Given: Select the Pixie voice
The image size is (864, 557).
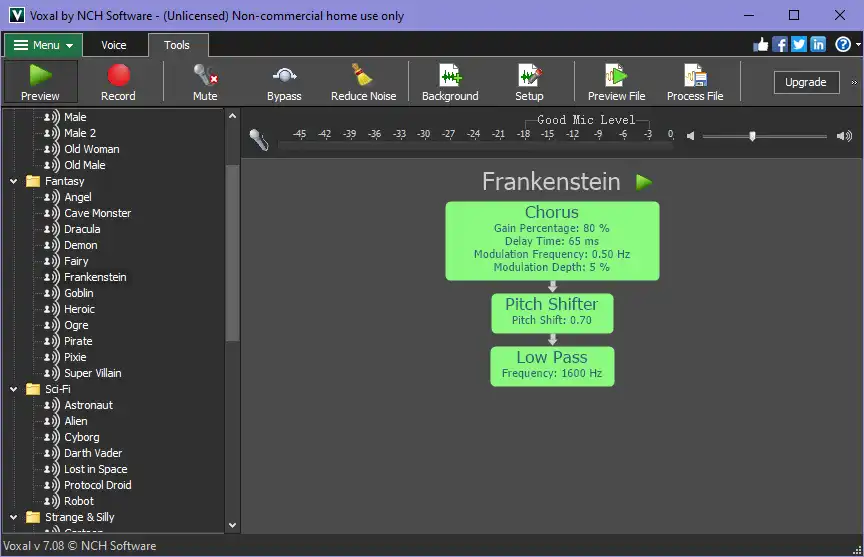Looking at the screenshot, I should point(75,356).
